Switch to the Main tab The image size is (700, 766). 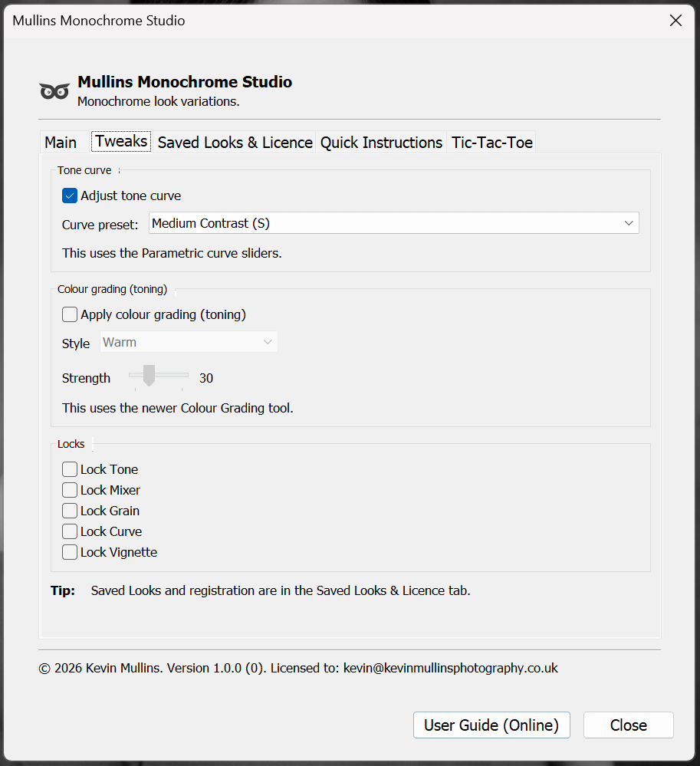(61, 142)
